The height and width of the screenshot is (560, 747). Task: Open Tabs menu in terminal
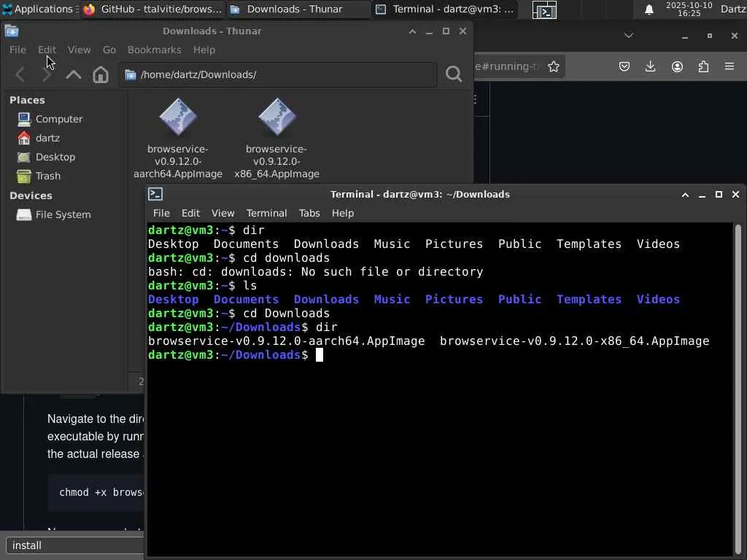[309, 214]
